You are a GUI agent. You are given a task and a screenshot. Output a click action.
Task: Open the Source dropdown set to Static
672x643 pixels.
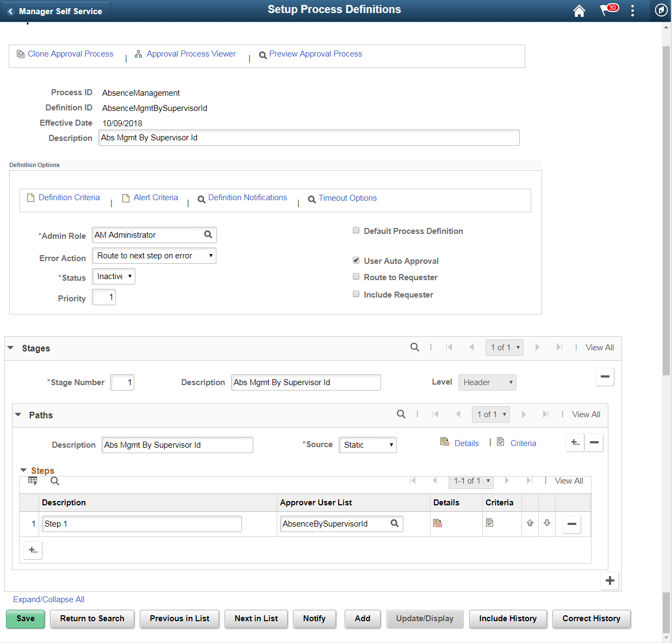[368, 444]
